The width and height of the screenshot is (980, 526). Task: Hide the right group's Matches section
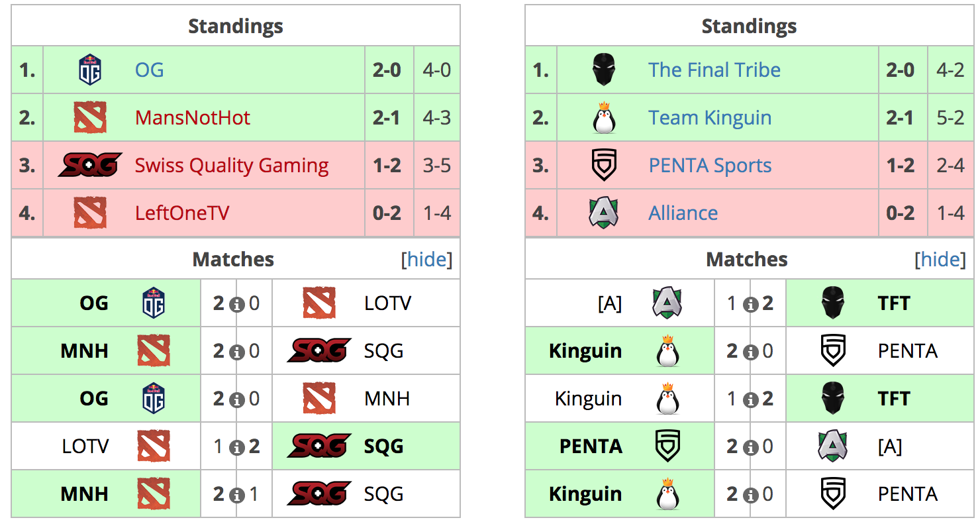[940, 259]
